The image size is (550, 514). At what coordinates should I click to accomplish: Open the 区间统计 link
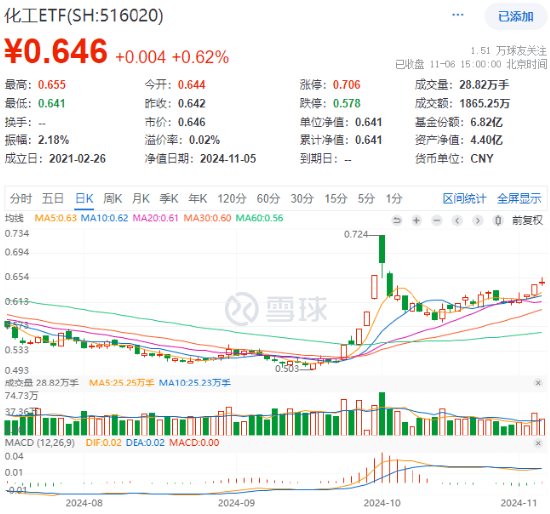(464, 199)
